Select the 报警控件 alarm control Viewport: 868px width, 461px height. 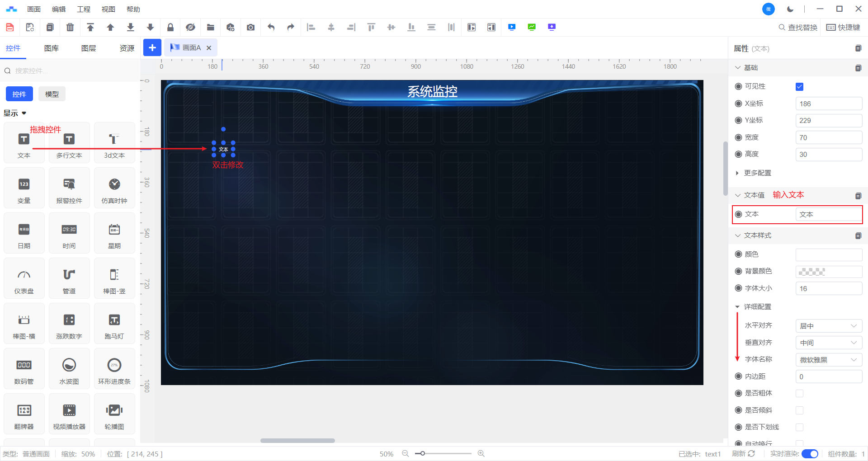click(69, 188)
